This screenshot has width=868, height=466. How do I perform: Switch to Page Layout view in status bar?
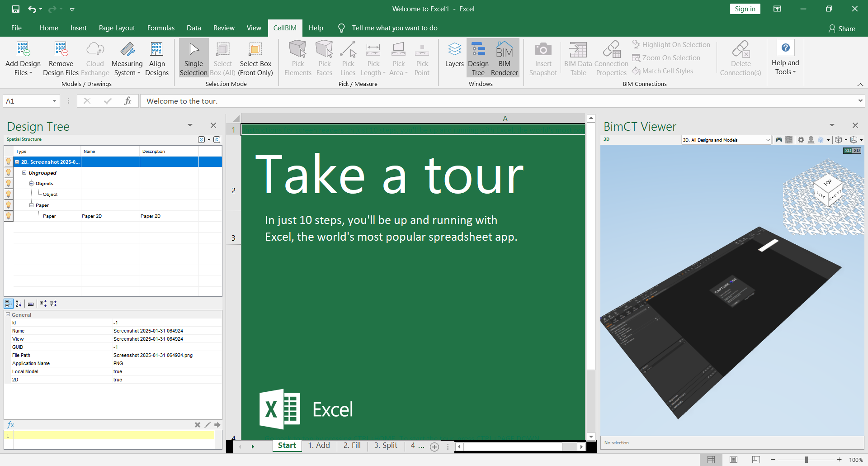[x=733, y=460]
